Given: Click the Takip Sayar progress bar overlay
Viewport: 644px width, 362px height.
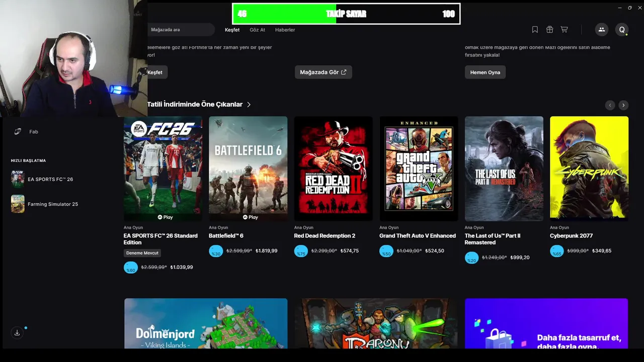Looking at the screenshot, I should (346, 14).
